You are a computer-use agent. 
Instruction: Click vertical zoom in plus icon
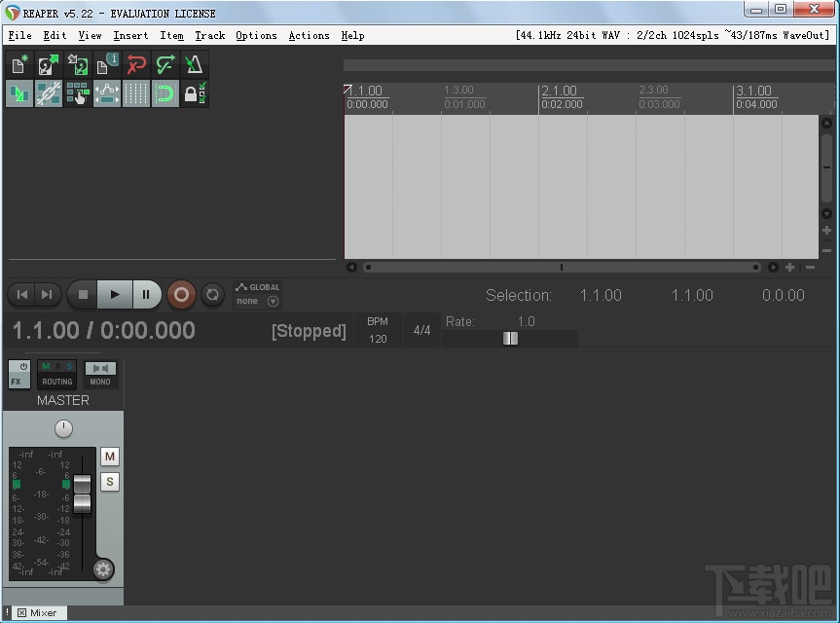pyautogui.click(x=826, y=231)
